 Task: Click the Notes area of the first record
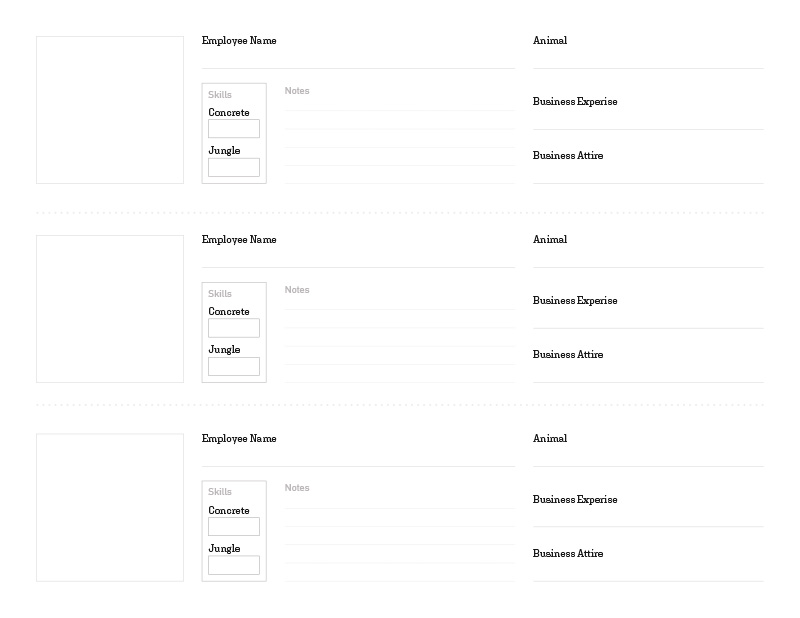(x=399, y=138)
